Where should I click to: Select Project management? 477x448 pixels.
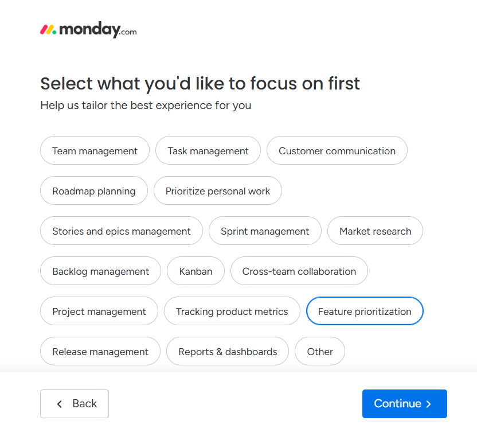click(x=99, y=311)
